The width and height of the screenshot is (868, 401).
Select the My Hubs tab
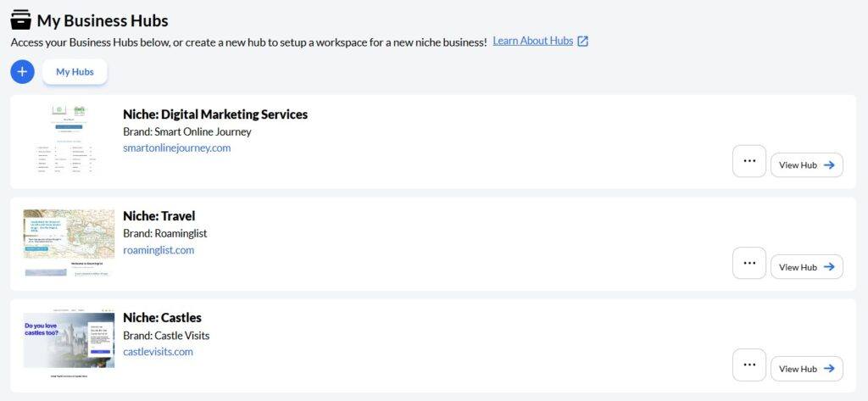(x=75, y=72)
